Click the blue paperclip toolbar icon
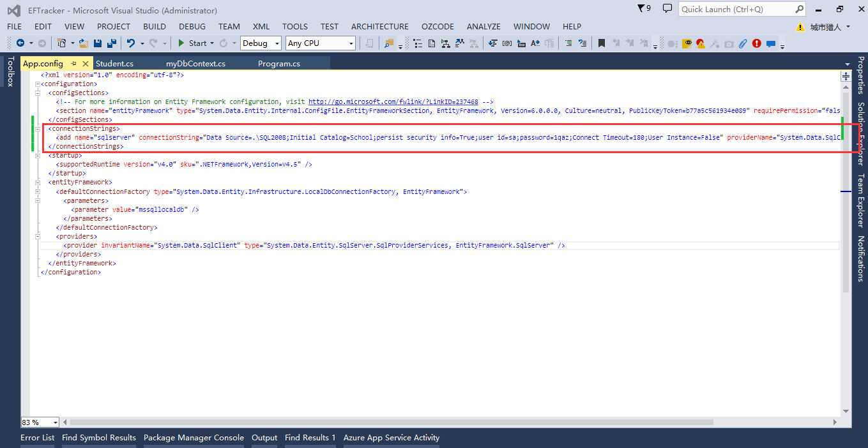 point(742,43)
